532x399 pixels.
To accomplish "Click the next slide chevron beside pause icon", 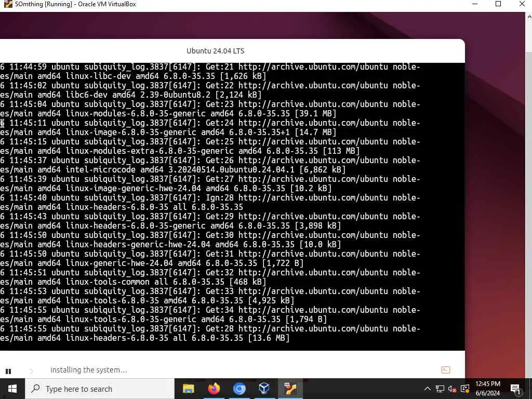I will click(x=32, y=371).
